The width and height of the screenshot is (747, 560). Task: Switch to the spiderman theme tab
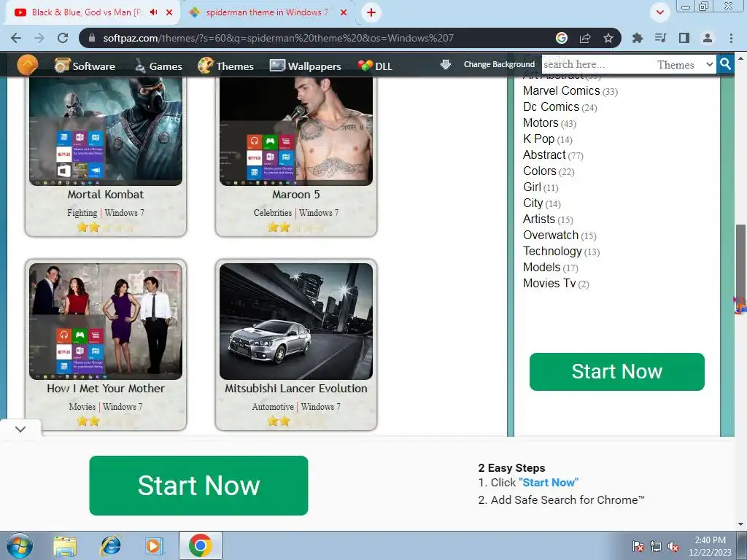[267, 12]
